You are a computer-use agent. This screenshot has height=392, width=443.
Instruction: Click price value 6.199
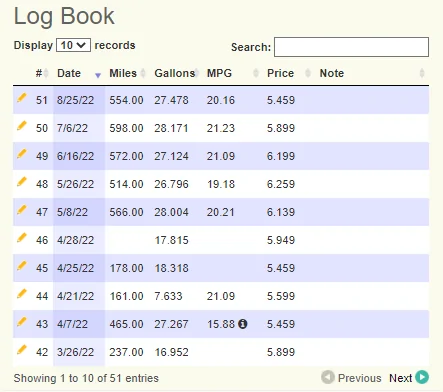[x=281, y=156]
